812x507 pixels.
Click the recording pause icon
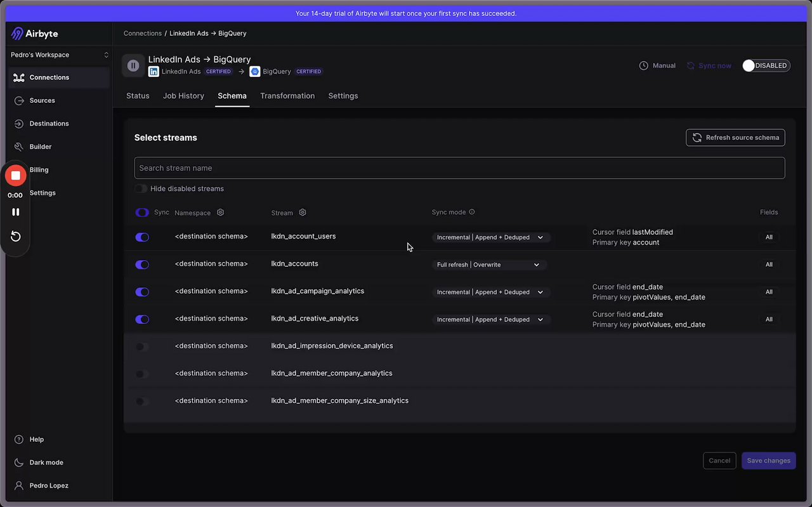point(16,212)
